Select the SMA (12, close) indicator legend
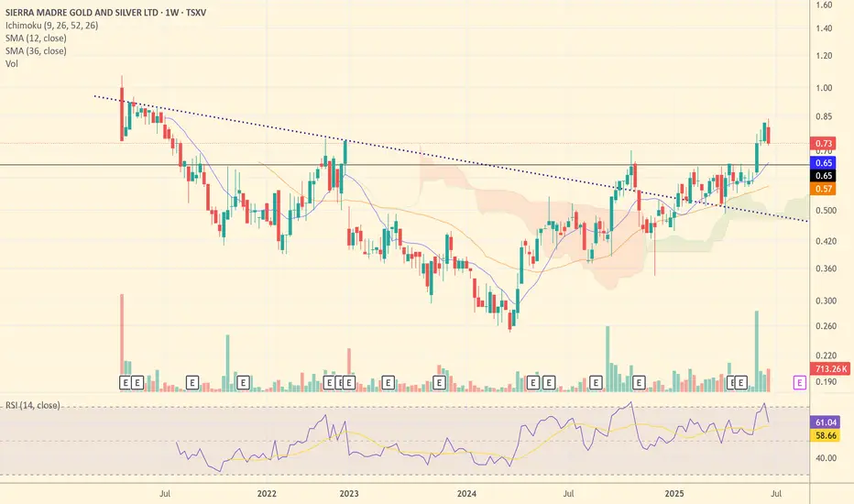Viewport: 854px width, 504px height. pos(36,38)
